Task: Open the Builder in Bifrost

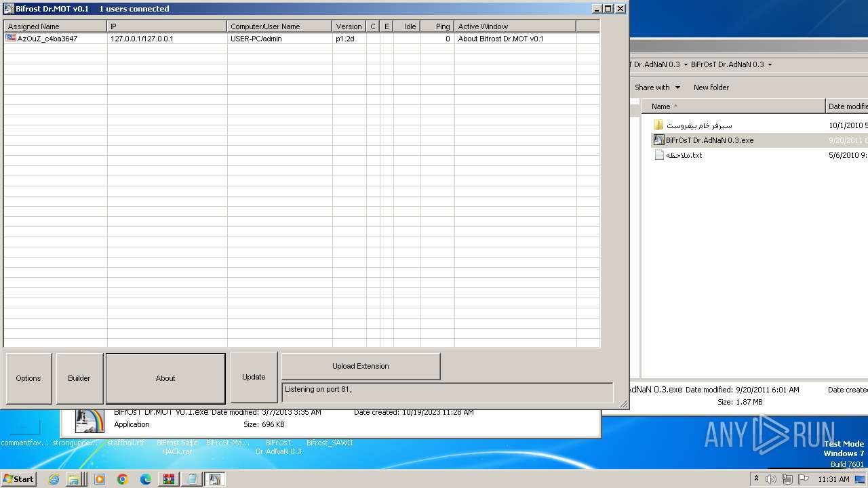Action: pos(79,378)
